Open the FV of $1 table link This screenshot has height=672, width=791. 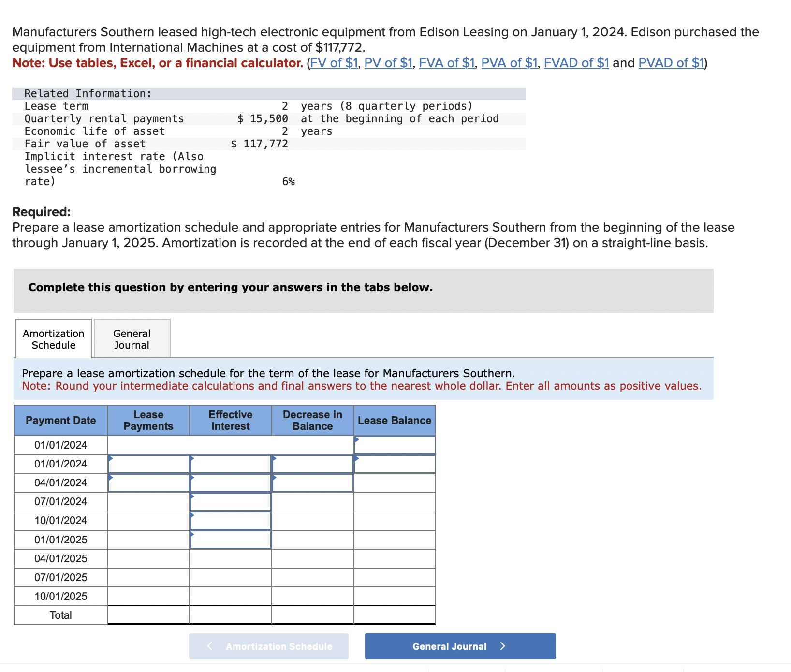tap(334, 63)
